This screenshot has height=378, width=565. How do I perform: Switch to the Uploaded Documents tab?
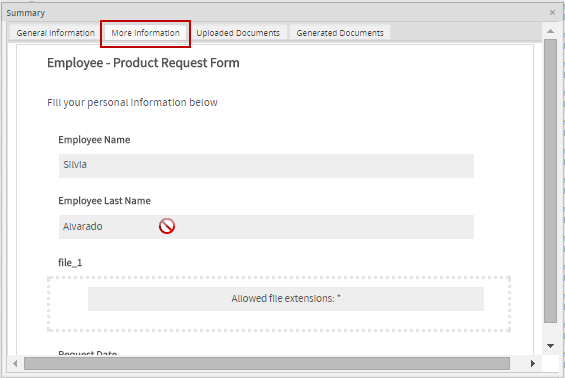[238, 33]
